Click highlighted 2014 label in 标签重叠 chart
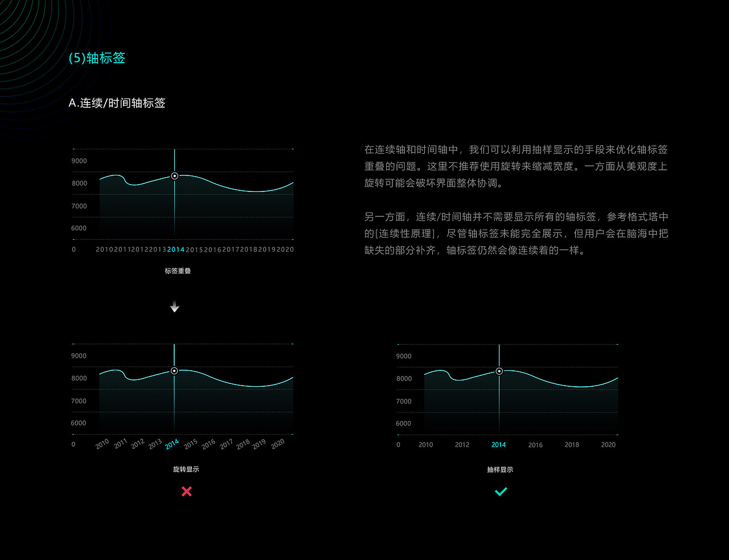The width and height of the screenshot is (729, 560). [x=176, y=250]
